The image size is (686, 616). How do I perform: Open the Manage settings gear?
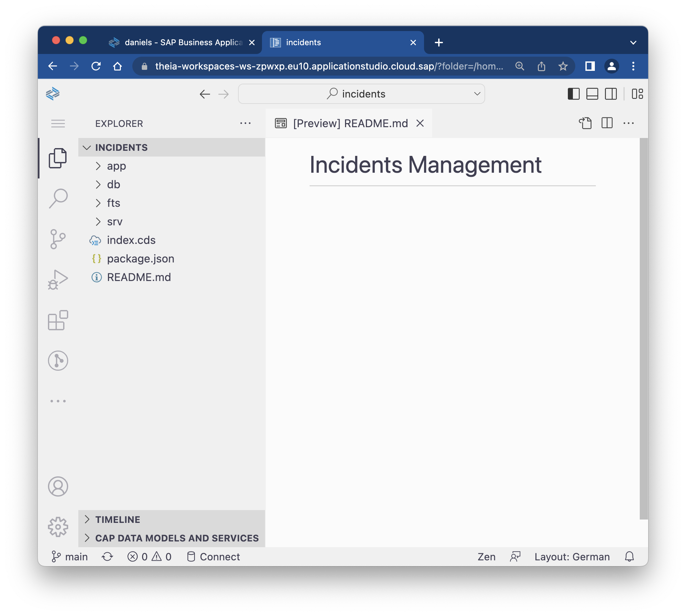tap(58, 527)
